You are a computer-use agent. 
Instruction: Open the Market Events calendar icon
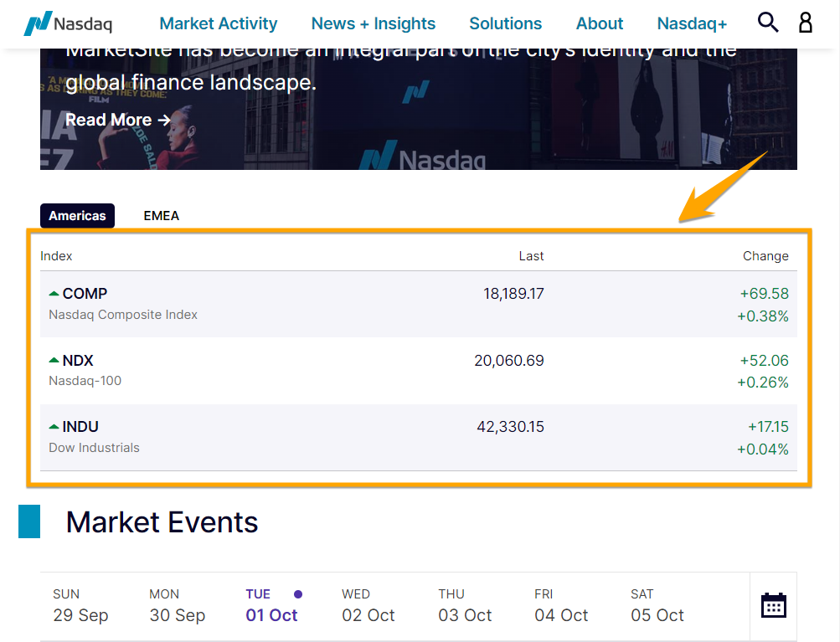point(774,606)
